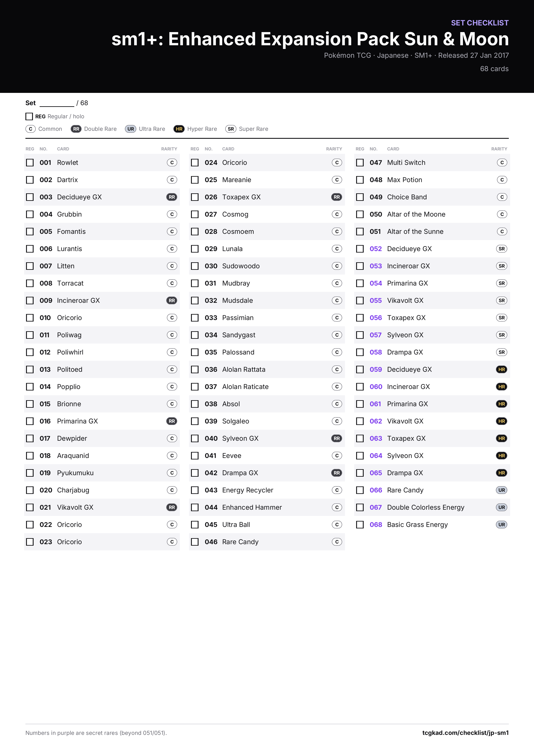Check the box next to 039 Solgaleo
Image resolution: width=534 pixels, height=756 pixels.
tap(195, 421)
